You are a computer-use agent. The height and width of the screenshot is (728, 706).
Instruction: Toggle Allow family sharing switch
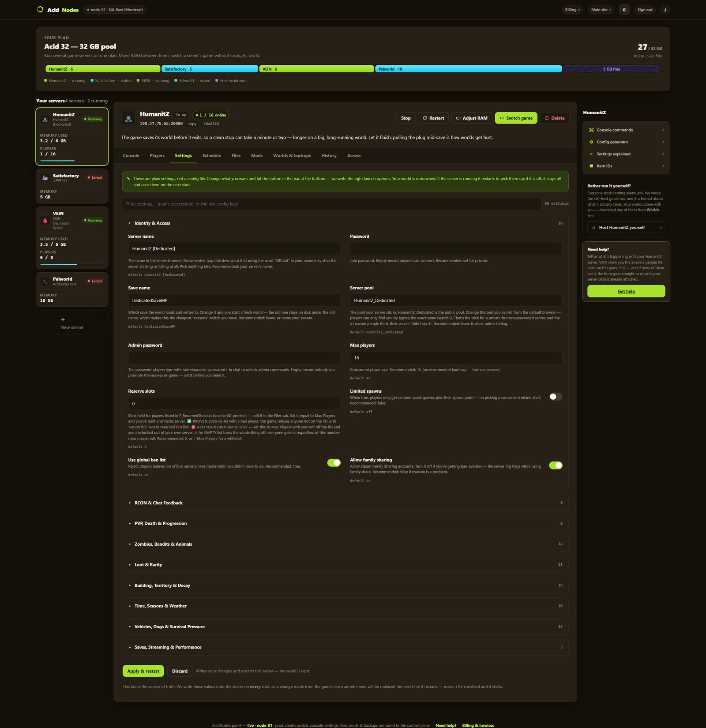pyautogui.click(x=556, y=465)
